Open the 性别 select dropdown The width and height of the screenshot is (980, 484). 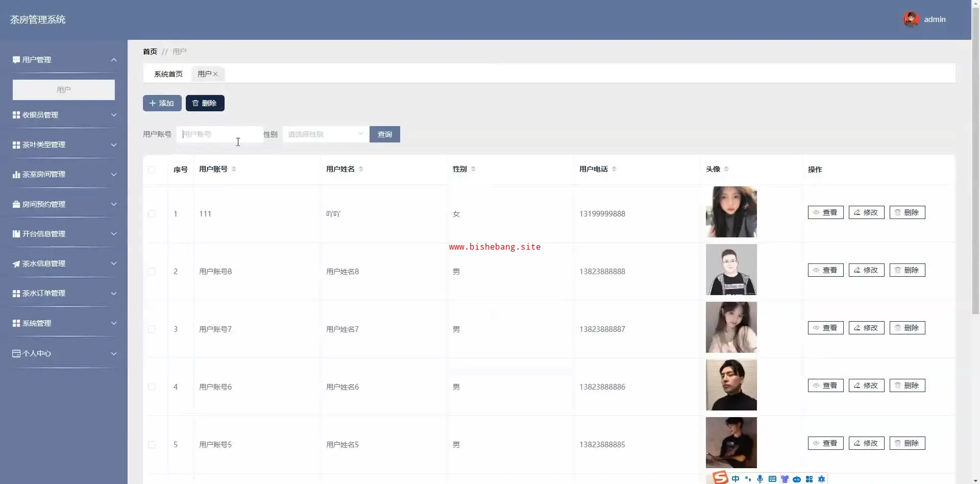point(325,134)
